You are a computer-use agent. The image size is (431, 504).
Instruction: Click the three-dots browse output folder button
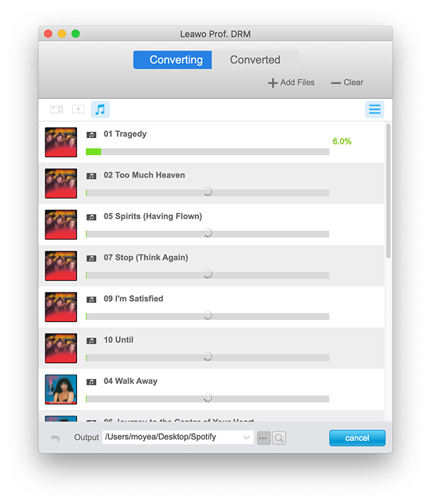coord(264,438)
